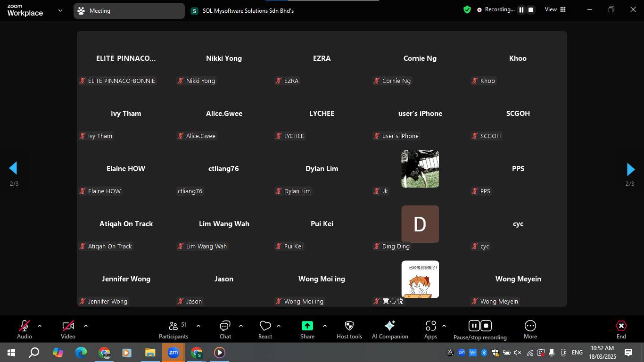644x362 pixels.
Task: Switch to the Meeting tab
Action: click(129, 11)
